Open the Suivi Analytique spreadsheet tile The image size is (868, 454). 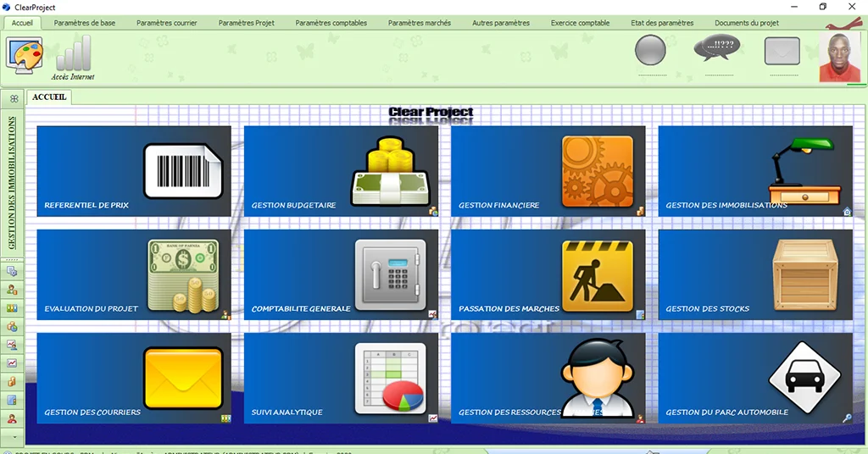[341, 379]
